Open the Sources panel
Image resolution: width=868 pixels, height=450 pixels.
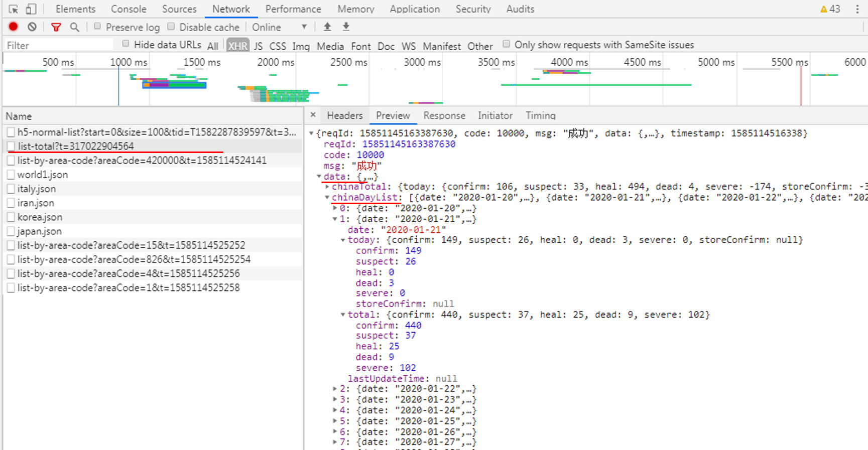[x=179, y=9]
